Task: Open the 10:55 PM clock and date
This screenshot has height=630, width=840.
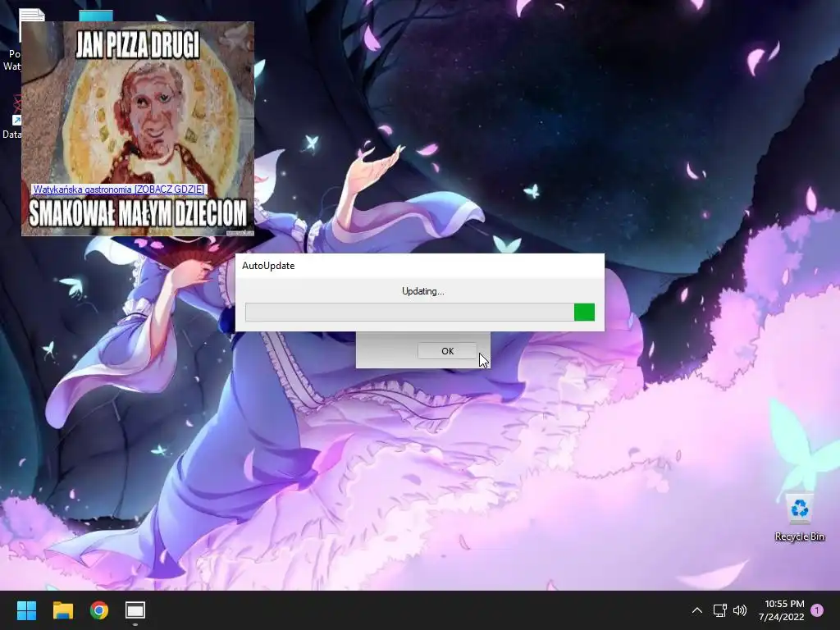Action: [781, 610]
